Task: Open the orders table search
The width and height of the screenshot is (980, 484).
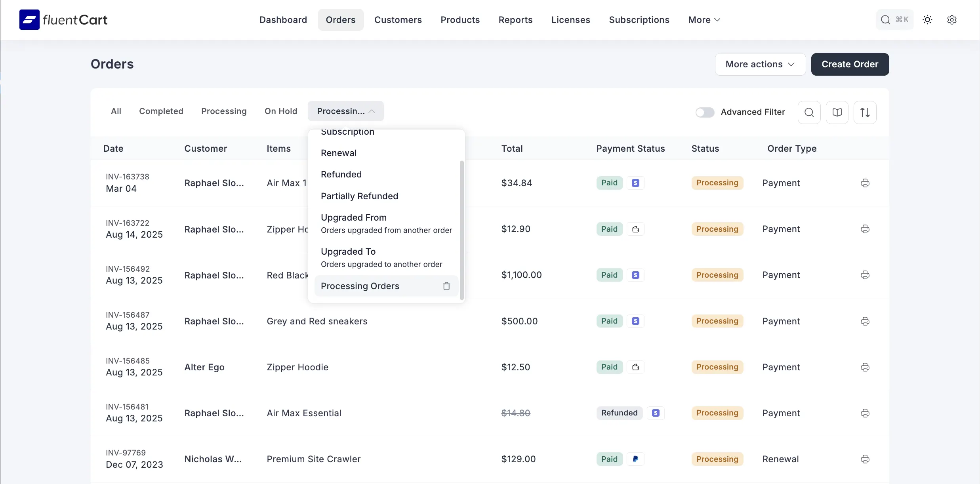Action: (809, 112)
